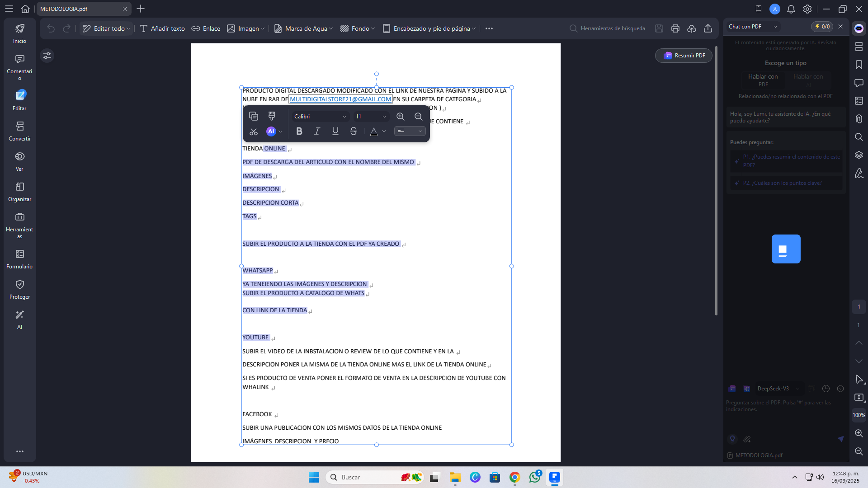The image size is (868, 488).
Task: Toggle the properties panel slider icon
Action: (47, 56)
